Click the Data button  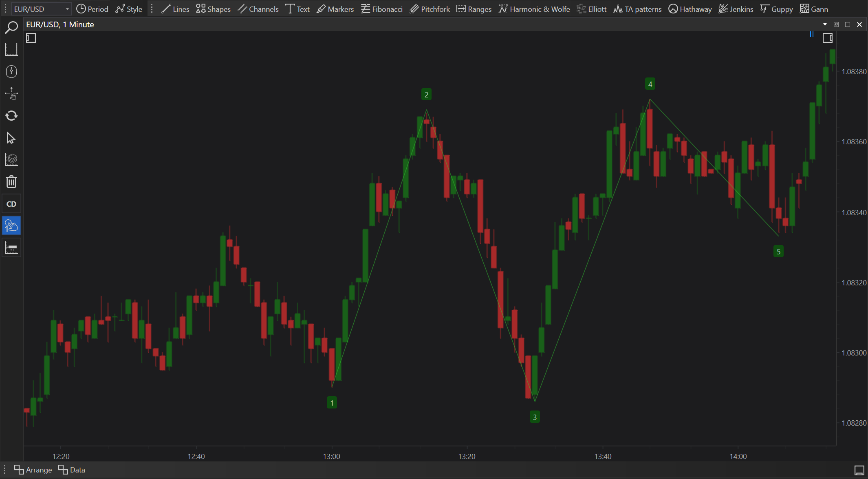pyautogui.click(x=72, y=470)
